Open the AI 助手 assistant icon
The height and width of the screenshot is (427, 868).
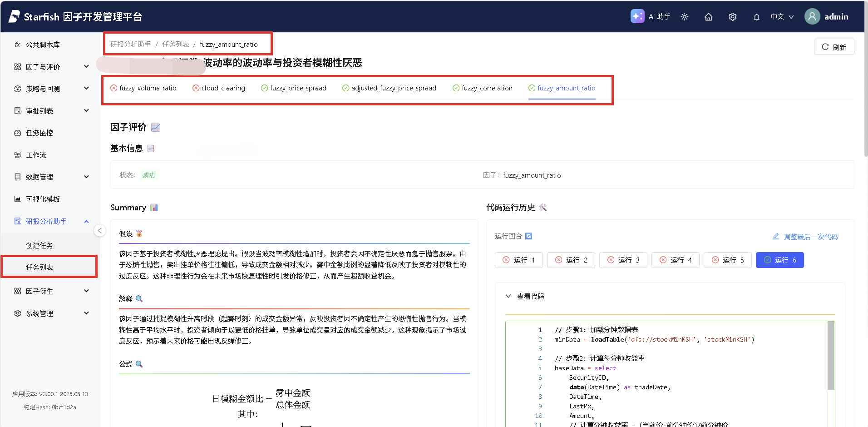(637, 16)
